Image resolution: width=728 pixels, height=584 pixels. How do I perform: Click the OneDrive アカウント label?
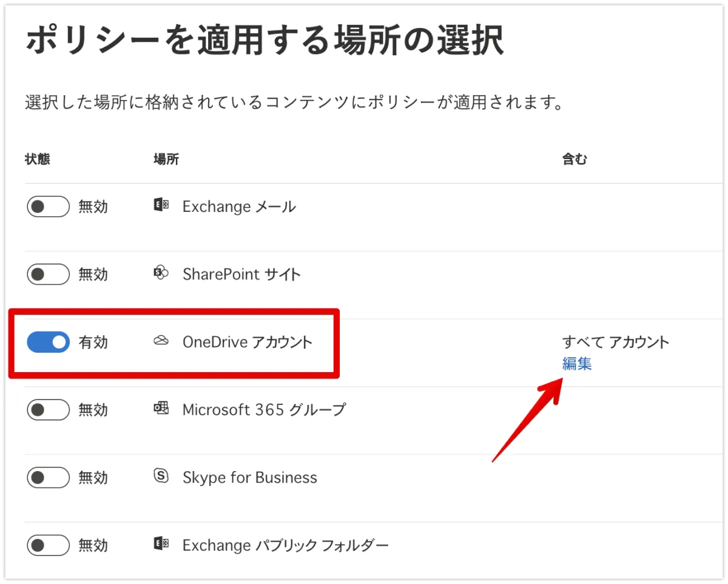[x=248, y=342]
